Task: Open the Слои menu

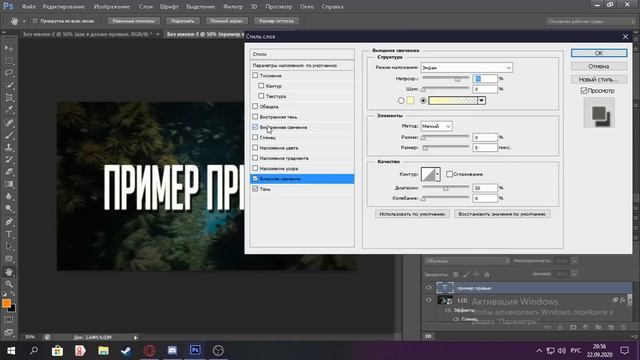Action: (x=146, y=7)
